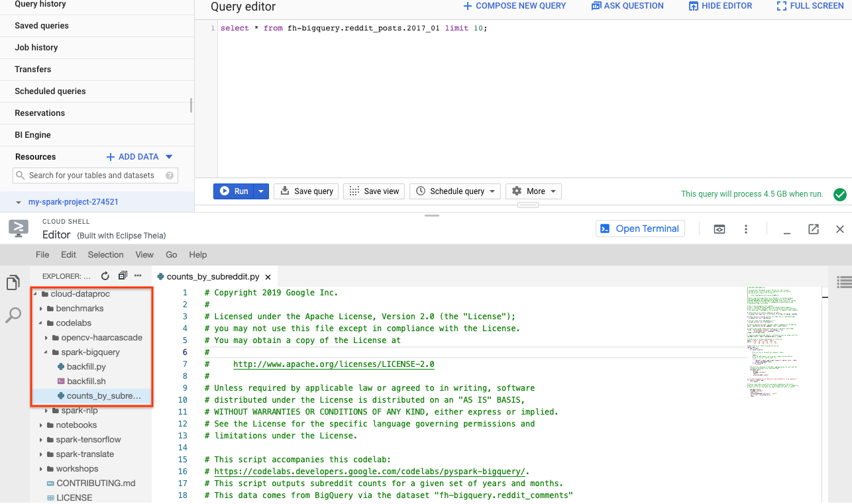Refresh the Explorer file tree

(x=105, y=276)
